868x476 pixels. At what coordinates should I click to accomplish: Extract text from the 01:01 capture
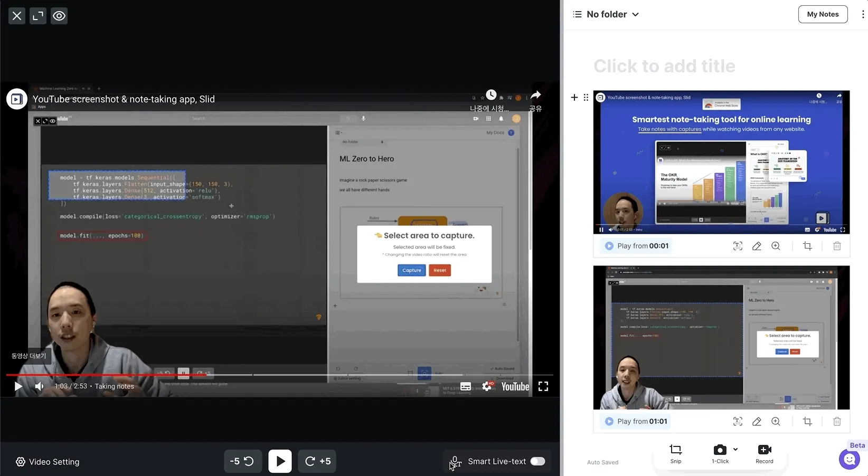coord(738,421)
